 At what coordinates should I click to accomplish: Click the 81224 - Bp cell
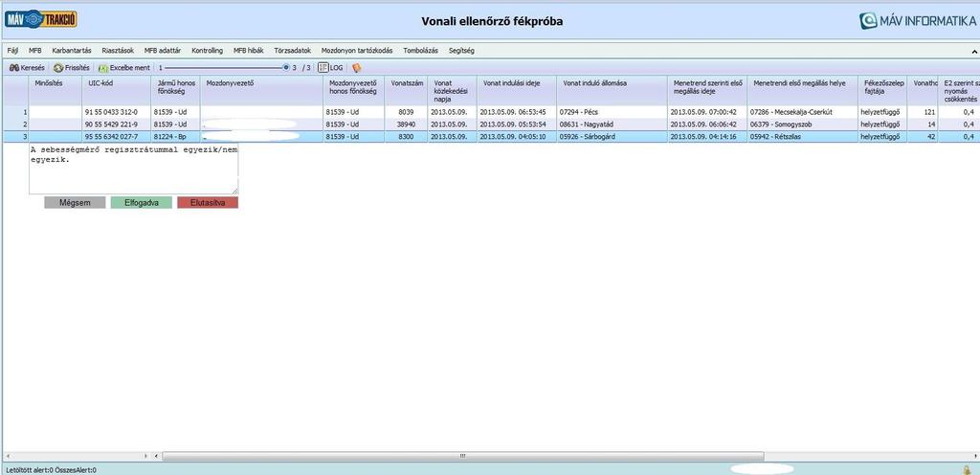[x=176, y=136]
